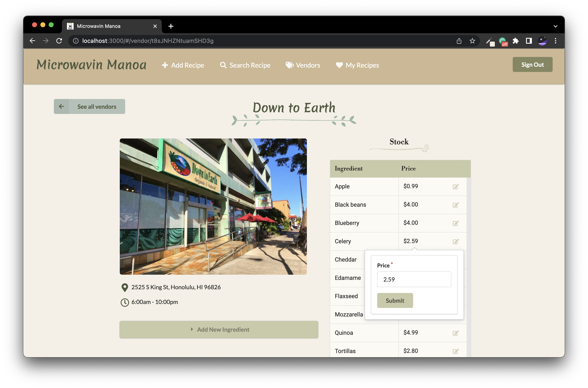Viewport: 588px width, 388px height.
Task: Select the Tortillas ingredient cell
Action: click(x=364, y=350)
